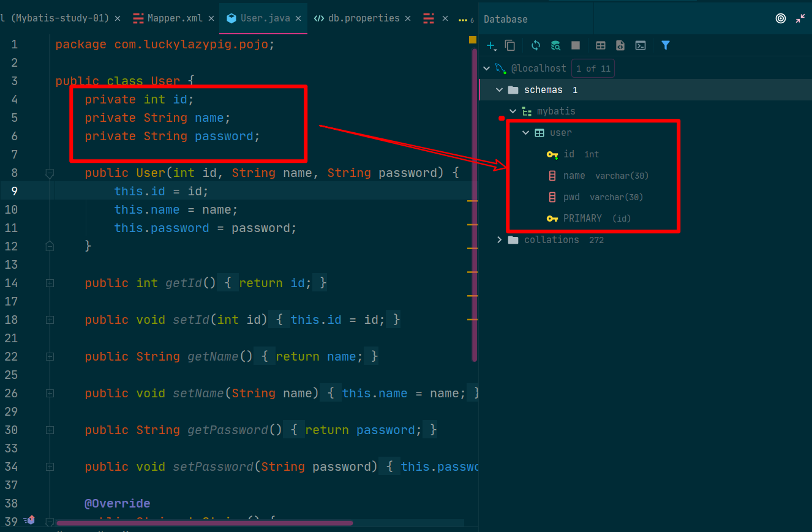Select the User.java editor tab

[265, 18]
